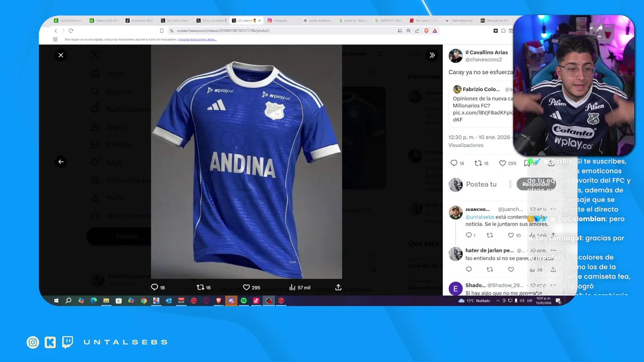
Task: Open the Kick icon in the stream overlay
Action: coord(50,342)
